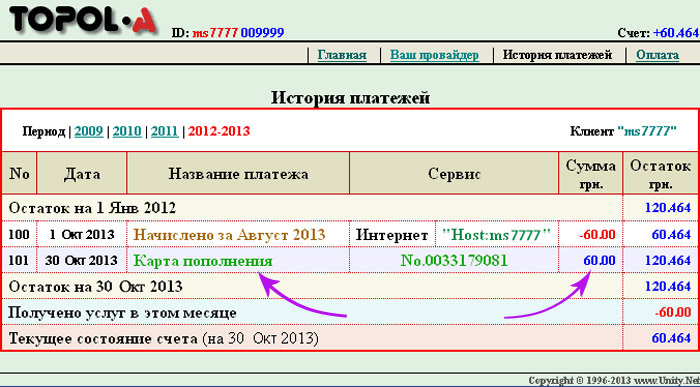This screenshot has height=387, width=700.
Task: Click the Copyright www.Unity.Net footer
Action: pyautogui.click(x=614, y=381)
